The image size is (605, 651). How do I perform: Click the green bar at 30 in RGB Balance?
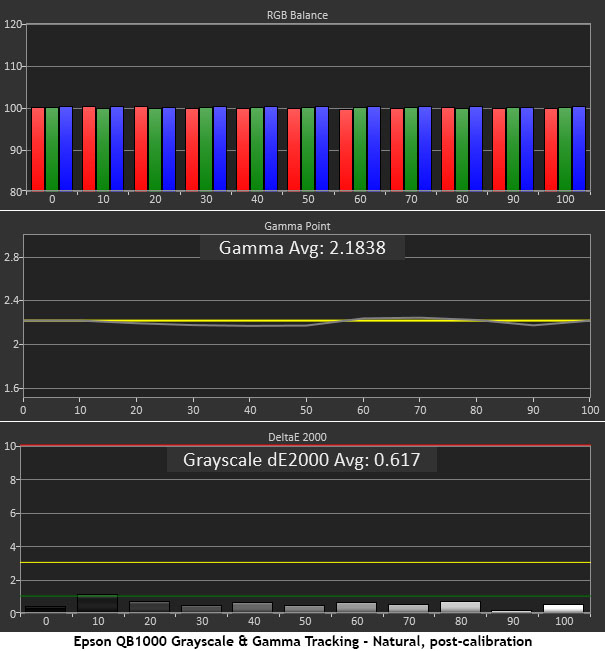(x=206, y=149)
